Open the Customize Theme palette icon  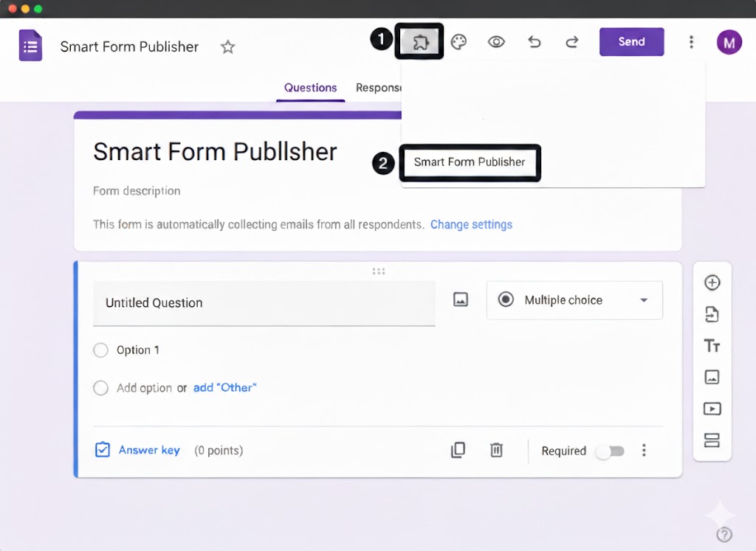click(458, 42)
